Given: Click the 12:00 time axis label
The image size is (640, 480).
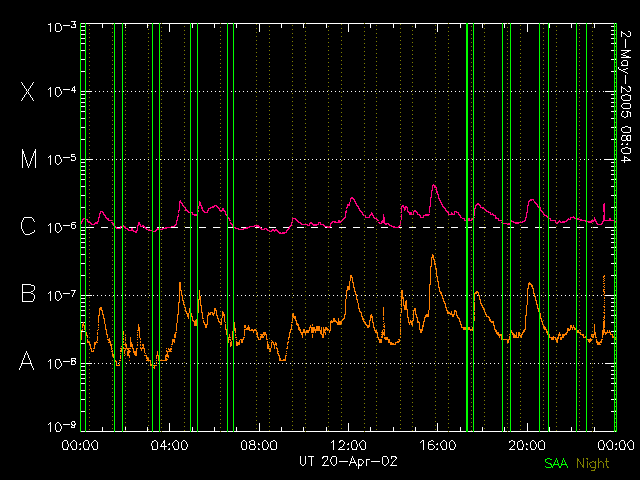Looking at the screenshot, I should coord(348,445).
